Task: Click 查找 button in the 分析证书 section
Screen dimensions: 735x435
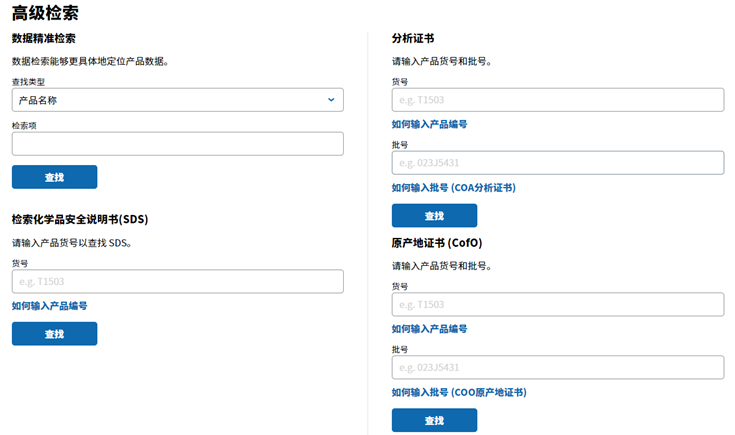Action: click(x=434, y=216)
